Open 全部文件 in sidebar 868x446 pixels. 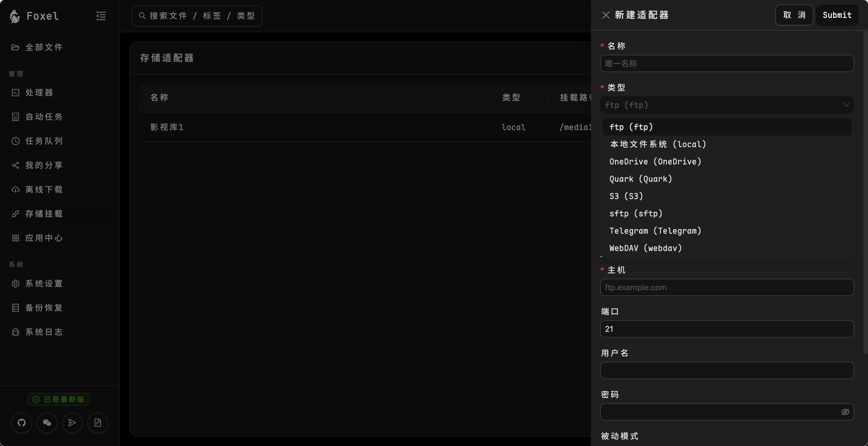pos(60,47)
